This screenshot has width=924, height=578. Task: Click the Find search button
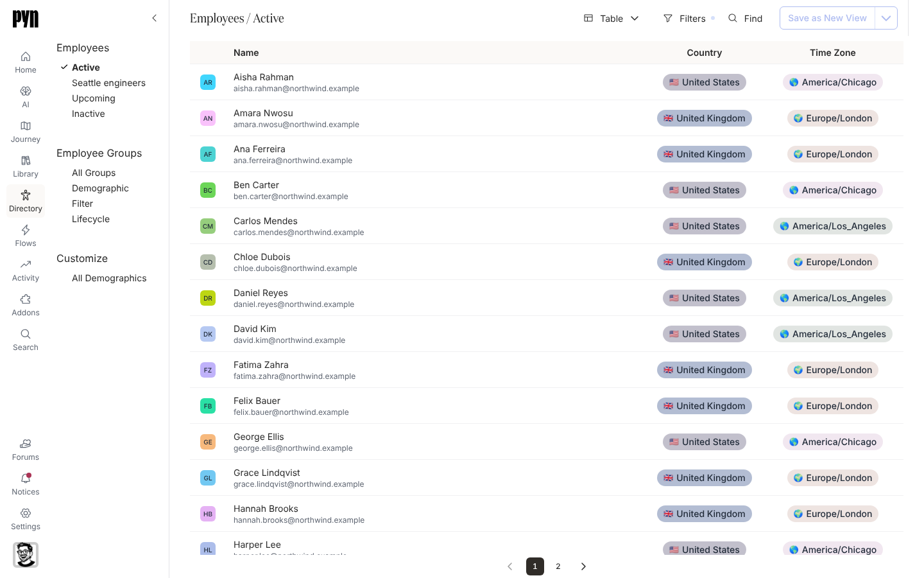tap(746, 19)
